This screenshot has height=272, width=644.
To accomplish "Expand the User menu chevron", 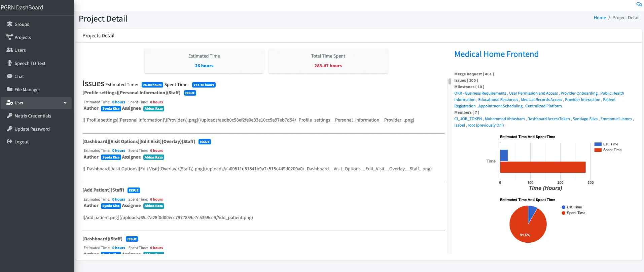I will pyautogui.click(x=65, y=103).
